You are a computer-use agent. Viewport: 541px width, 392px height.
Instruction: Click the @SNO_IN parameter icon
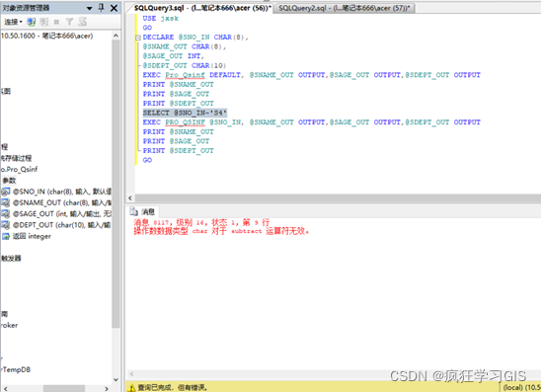point(6,192)
